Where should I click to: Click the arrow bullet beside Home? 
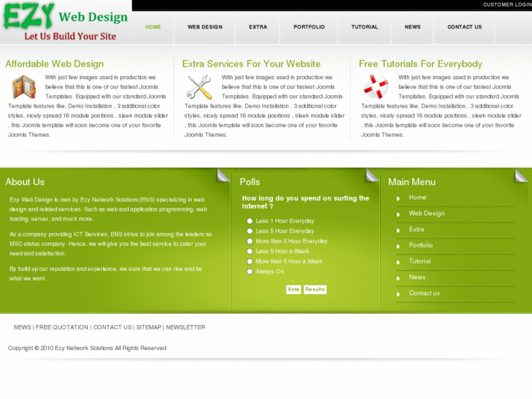(398, 198)
